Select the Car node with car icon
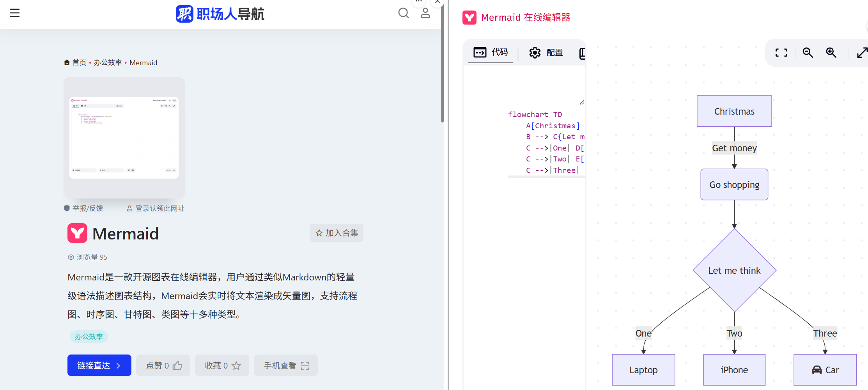 click(825, 370)
